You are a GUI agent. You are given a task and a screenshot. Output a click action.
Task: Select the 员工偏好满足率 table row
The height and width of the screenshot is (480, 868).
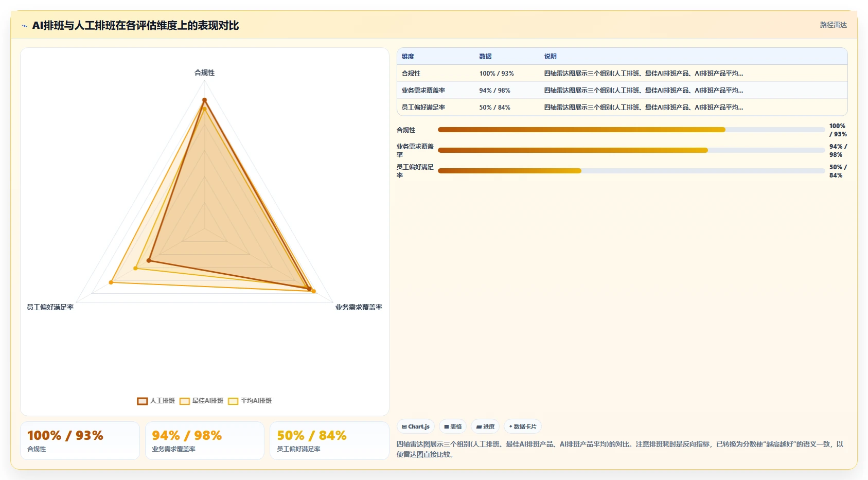tap(622, 108)
